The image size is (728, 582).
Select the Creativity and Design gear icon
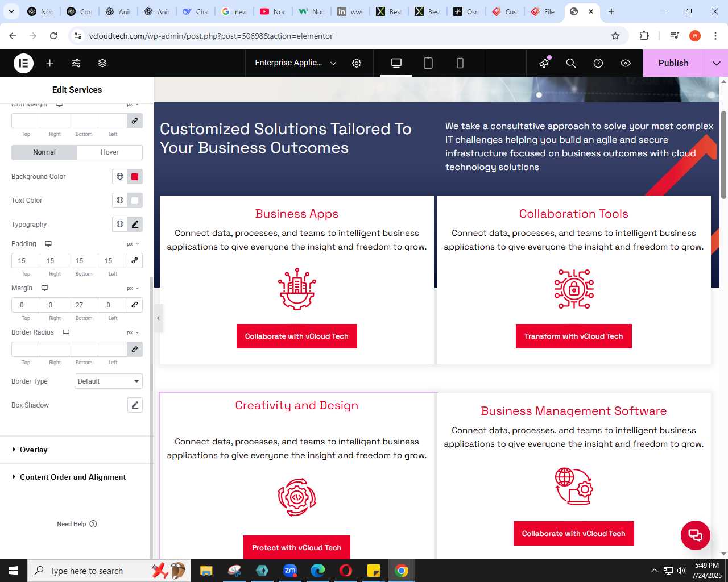(x=297, y=497)
